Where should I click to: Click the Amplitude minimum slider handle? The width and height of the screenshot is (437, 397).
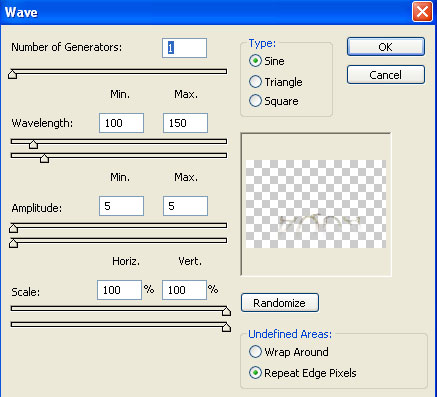13,228
